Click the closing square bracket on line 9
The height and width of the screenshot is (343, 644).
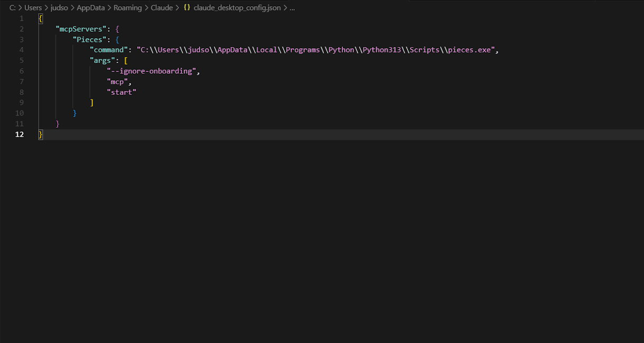click(92, 103)
